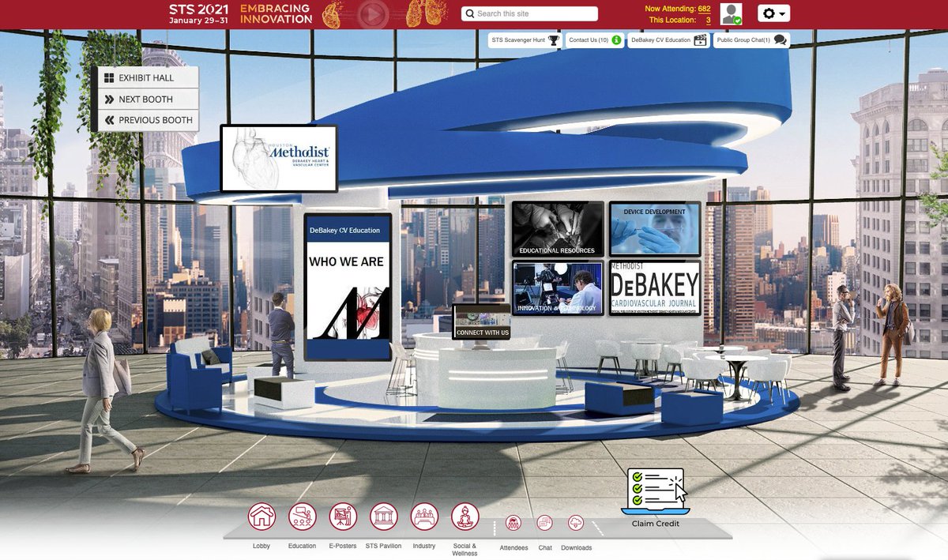Open Public Group Chat(1)
Viewport: 948px width, 560px height.
(x=751, y=39)
